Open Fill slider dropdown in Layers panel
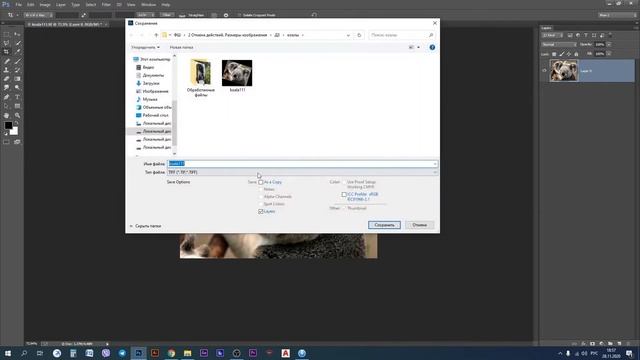This screenshot has width=640, height=360. tap(609, 54)
